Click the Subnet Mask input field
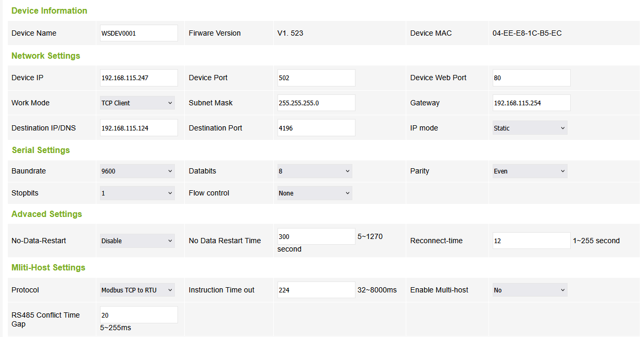Screen dimensions: 644x337 click(316, 103)
